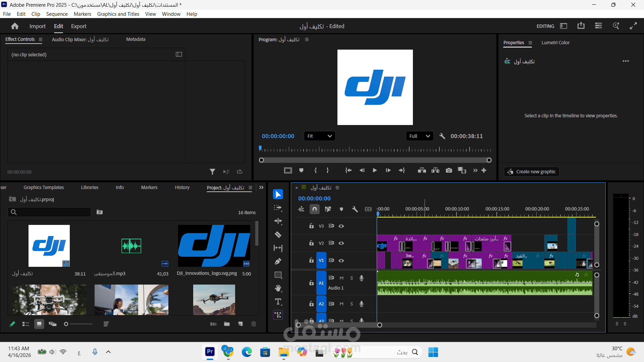Image resolution: width=644 pixels, height=362 pixels.
Task: Toggle Linked Selection in timeline
Action: click(x=328, y=209)
